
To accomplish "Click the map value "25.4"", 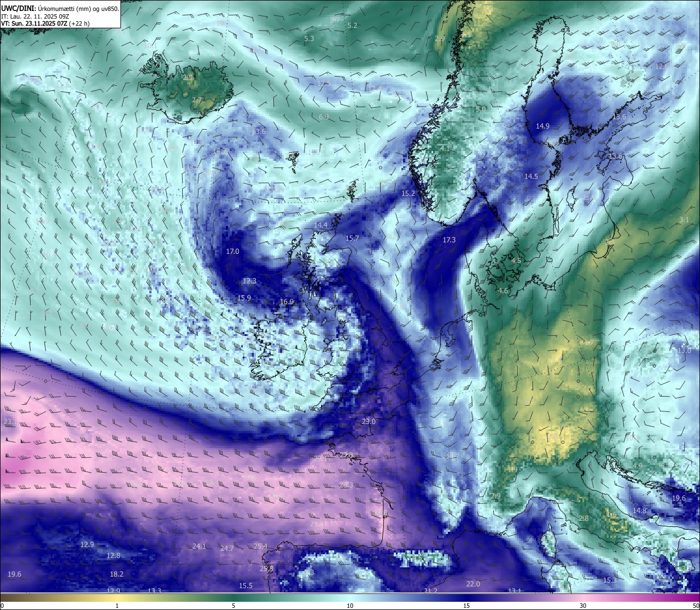I will coord(260,547).
